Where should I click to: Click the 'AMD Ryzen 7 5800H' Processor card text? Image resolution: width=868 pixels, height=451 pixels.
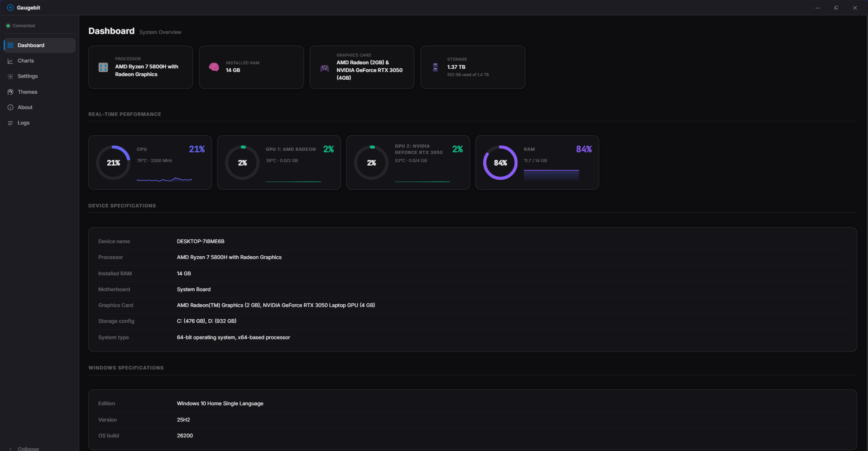[147, 70]
